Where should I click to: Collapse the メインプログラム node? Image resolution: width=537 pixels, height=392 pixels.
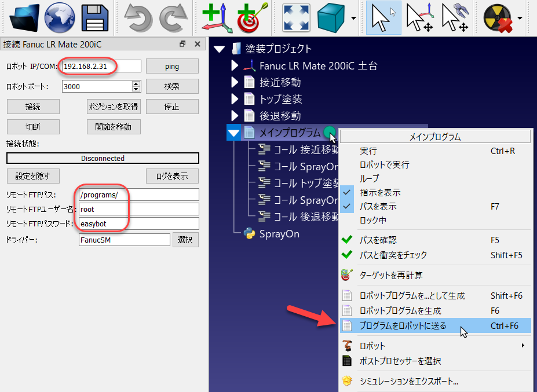click(234, 133)
